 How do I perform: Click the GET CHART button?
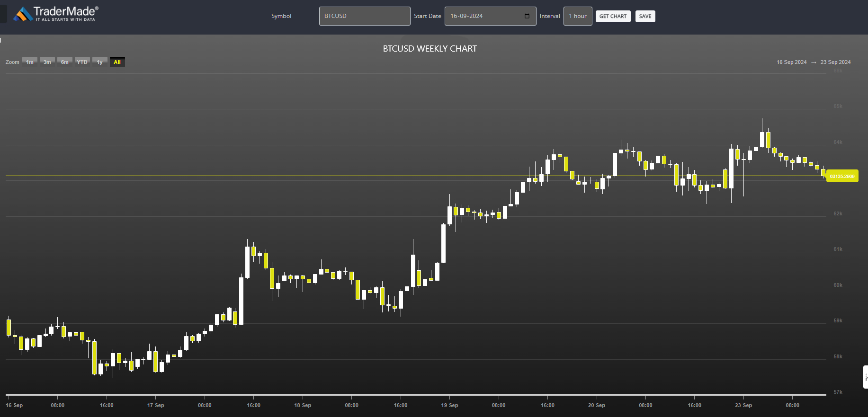(613, 16)
